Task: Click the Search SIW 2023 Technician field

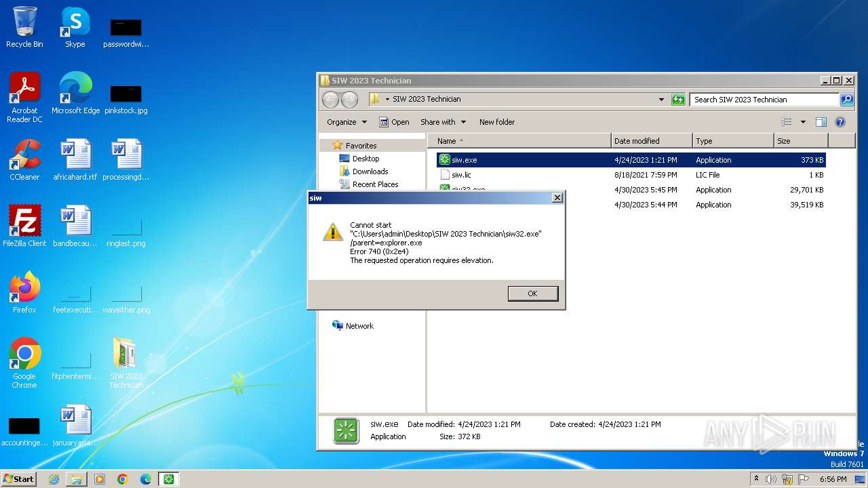Action: [x=765, y=100]
